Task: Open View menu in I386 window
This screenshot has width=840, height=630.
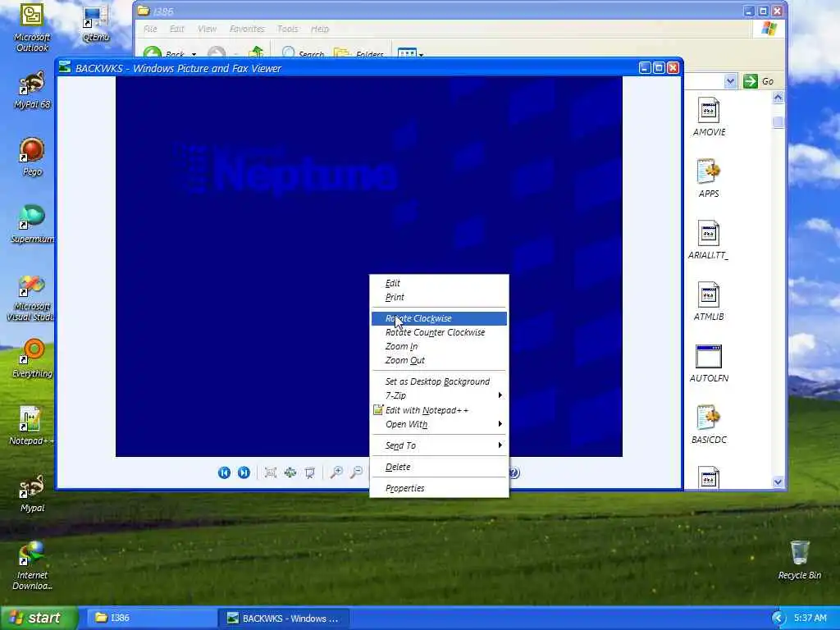Action: pos(207,29)
